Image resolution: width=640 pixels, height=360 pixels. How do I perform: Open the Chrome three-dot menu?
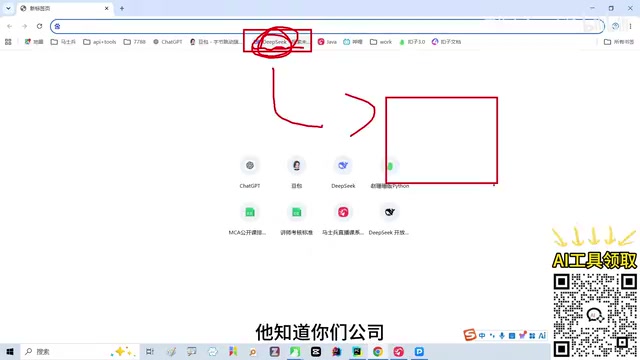point(630,26)
